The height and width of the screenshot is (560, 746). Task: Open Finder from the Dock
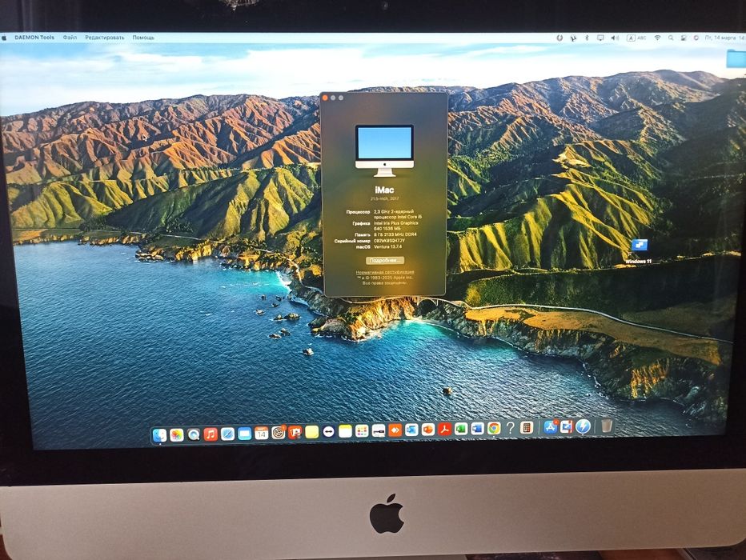159,435
